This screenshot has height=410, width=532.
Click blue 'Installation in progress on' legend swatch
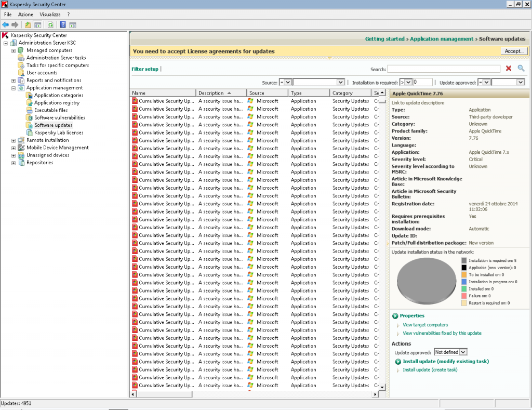coord(464,282)
